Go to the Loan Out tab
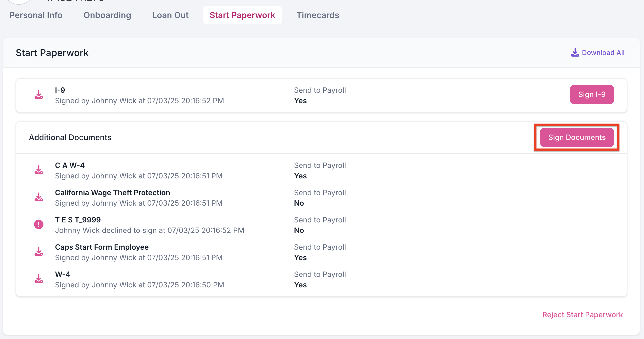Screen dimensions: 644x339 click(170, 15)
